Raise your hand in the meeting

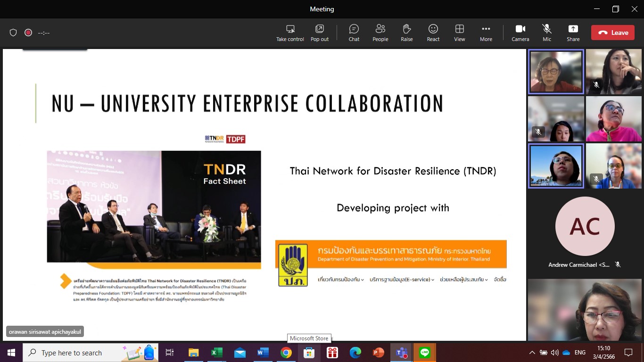click(407, 33)
